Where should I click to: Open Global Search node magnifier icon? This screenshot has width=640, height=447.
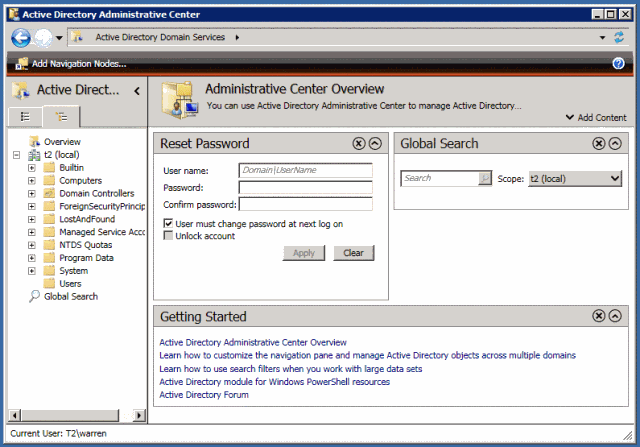(34, 296)
